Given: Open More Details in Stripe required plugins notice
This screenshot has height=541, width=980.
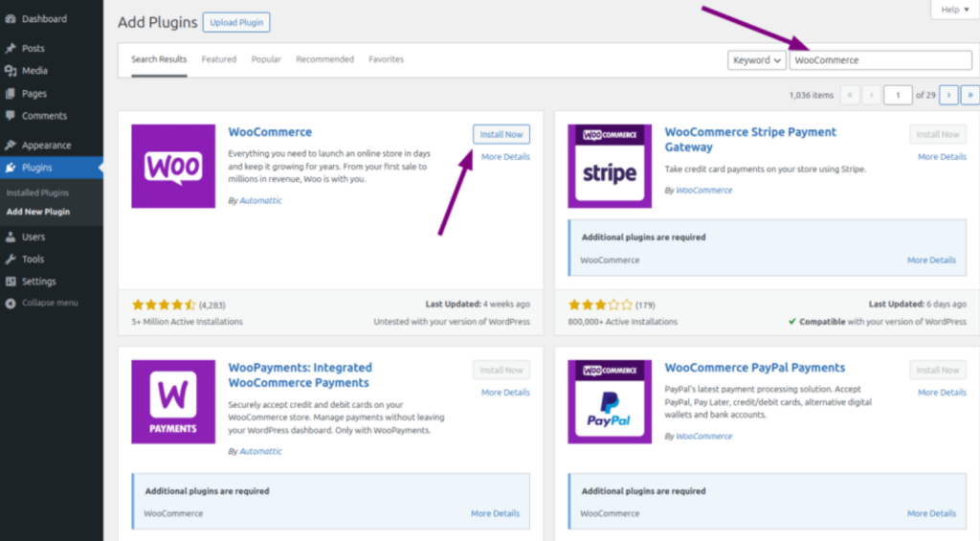Looking at the screenshot, I should (x=931, y=260).
